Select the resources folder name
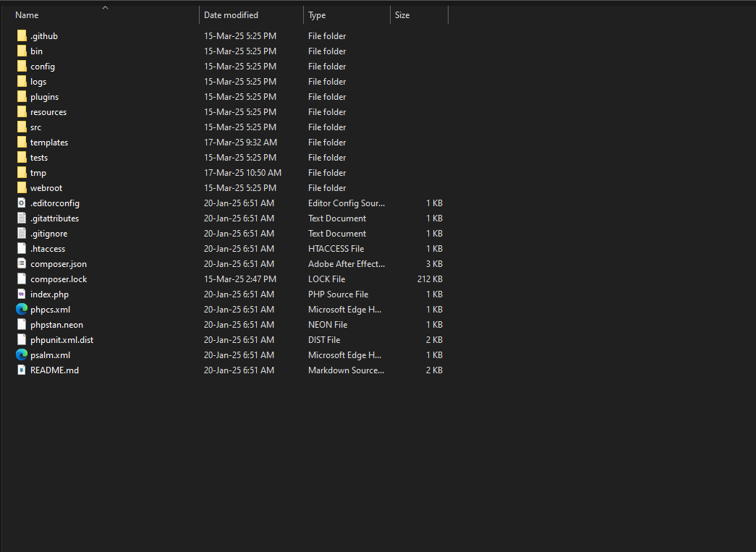Viewport: 756px width, 552px height. pyautogui.click(x=48, y=112)
